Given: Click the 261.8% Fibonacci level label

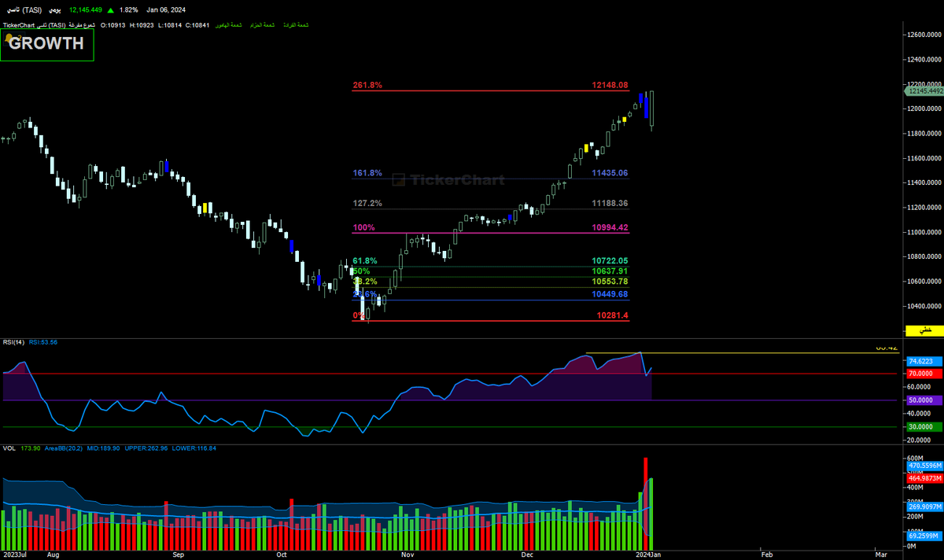Looking at the screenshot, I should tap(367, 85).
